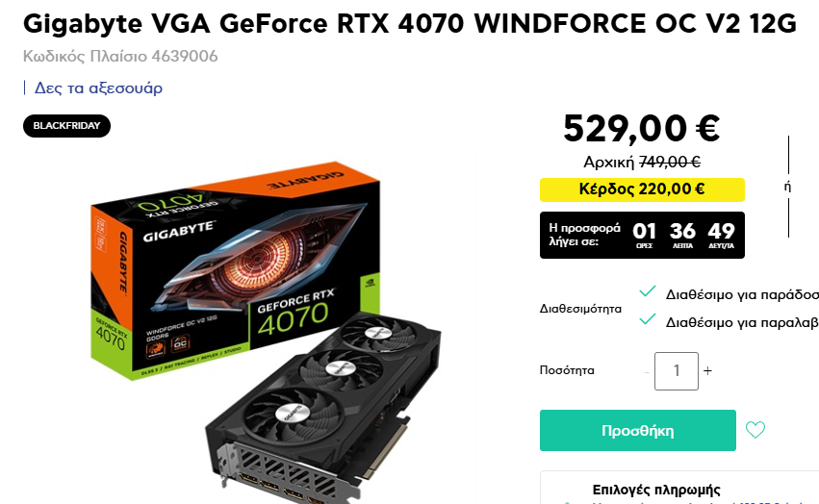Click the offer countdown timer box
This screenshot has width=819, height=504.
pos(642,235)
